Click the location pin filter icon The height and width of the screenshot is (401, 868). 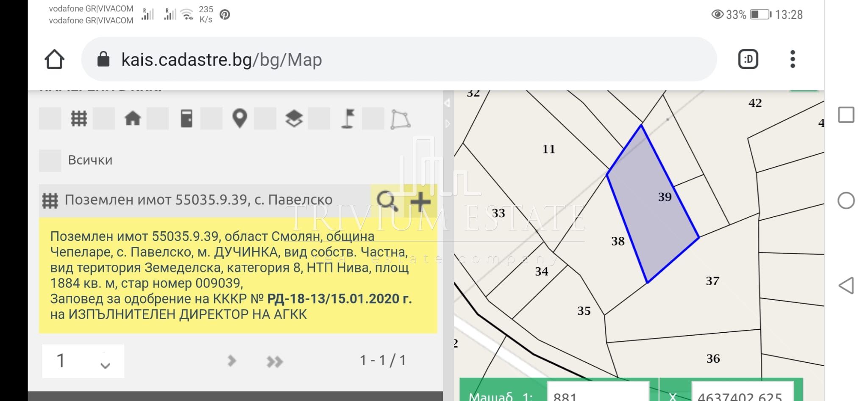240,118
